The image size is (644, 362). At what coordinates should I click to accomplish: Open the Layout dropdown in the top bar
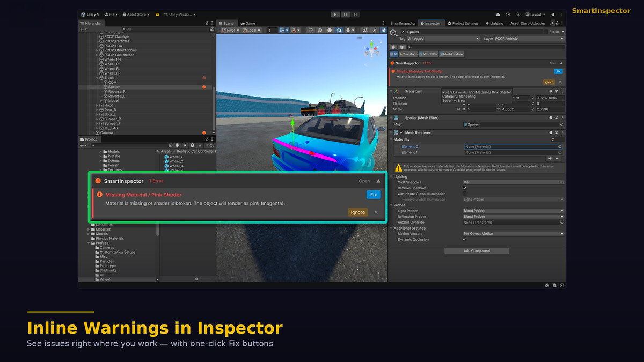pos(537,14)
